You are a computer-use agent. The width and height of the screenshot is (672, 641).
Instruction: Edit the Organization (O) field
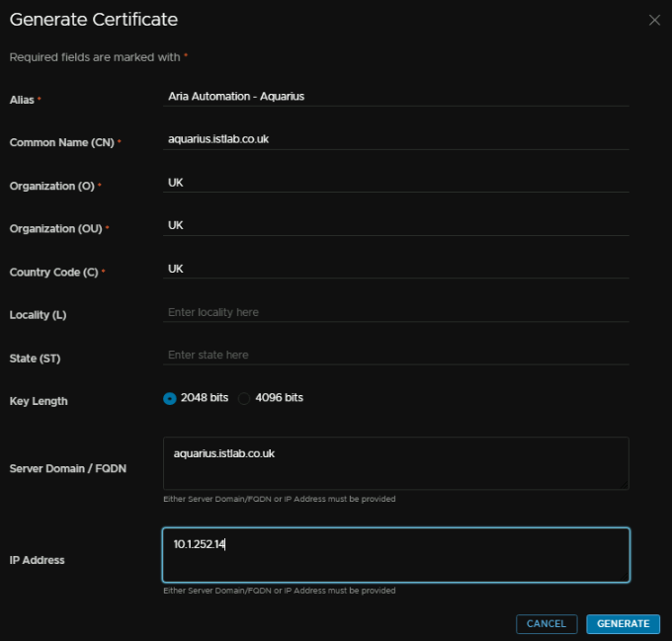click(396, 183)
